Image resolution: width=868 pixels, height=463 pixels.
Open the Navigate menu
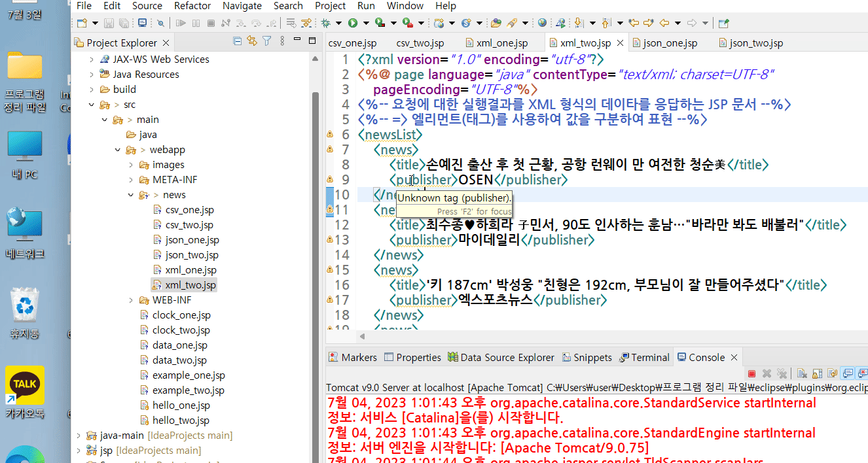tap(242, 6)
